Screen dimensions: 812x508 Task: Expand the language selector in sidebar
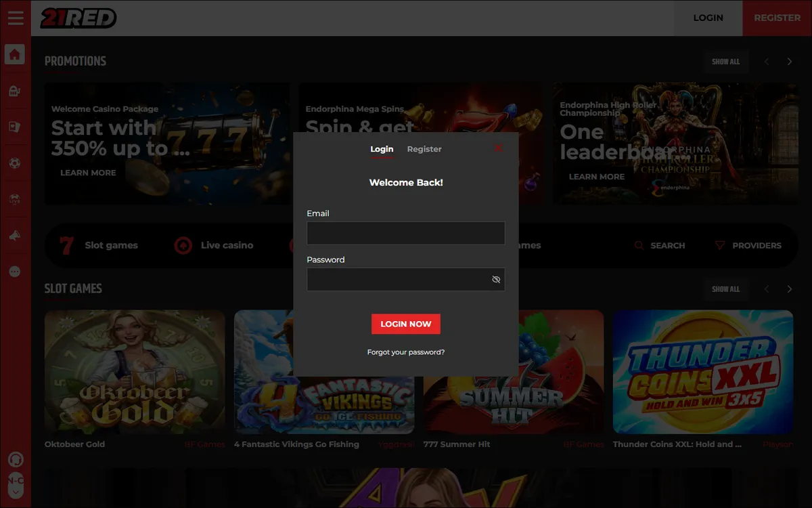coord(15,486)
